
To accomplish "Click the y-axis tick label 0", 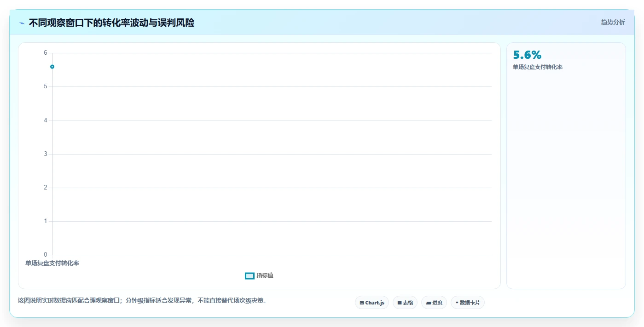I will click(46, 255).
